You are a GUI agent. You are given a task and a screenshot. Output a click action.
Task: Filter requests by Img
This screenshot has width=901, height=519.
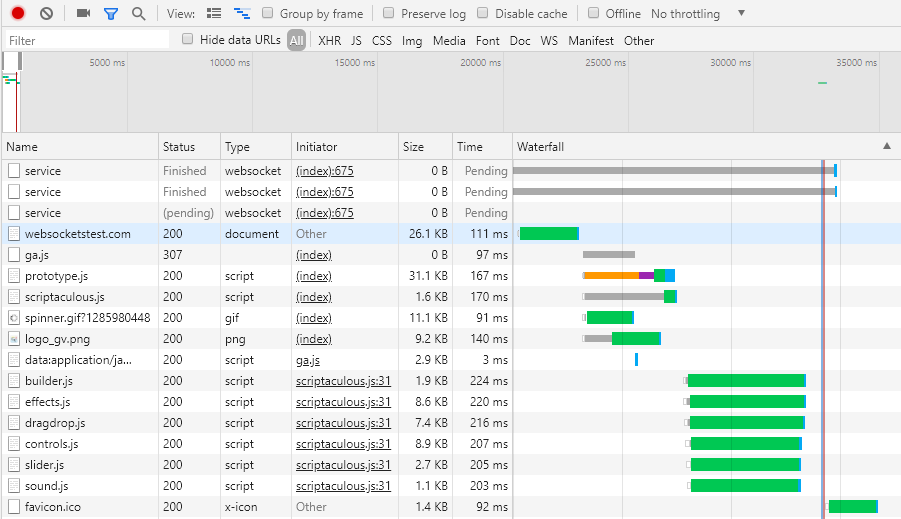[x=411, y=41]
